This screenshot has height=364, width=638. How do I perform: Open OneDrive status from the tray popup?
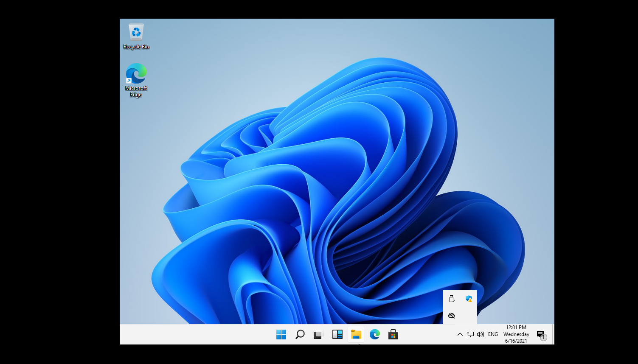[x=451, y=316]
